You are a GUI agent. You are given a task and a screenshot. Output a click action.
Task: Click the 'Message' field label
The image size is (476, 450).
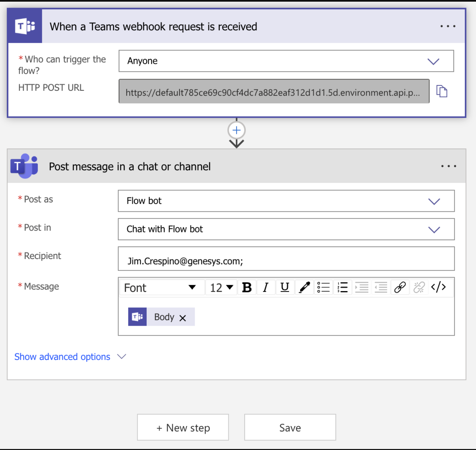pyautogui.click(x=41, y=286)
